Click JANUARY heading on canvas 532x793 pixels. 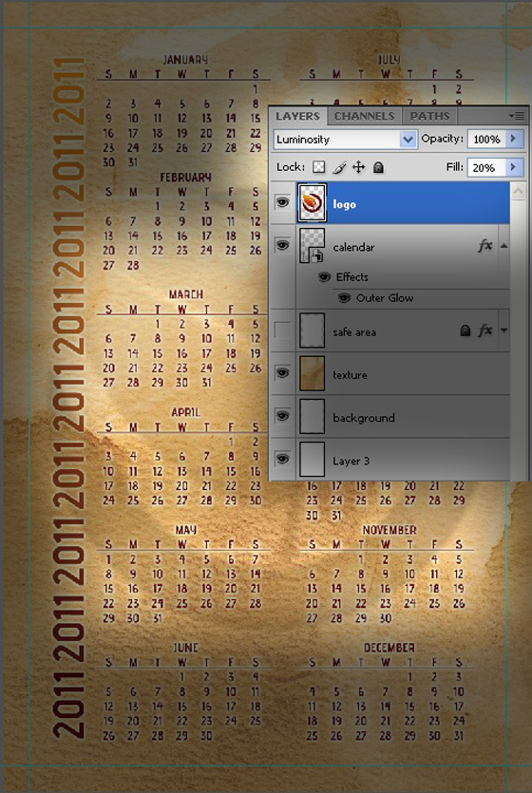tap(185, 60)
